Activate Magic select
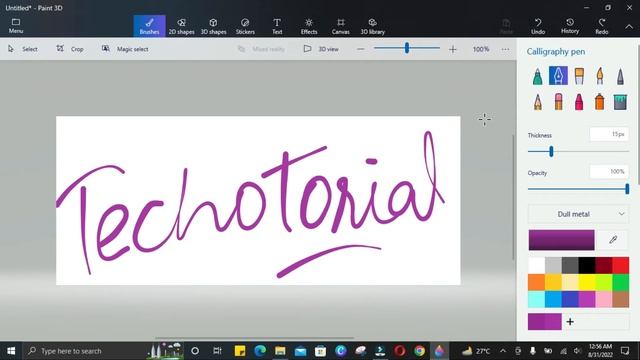The height and width of the screenshot is (360, 640). tap(125, 49)
